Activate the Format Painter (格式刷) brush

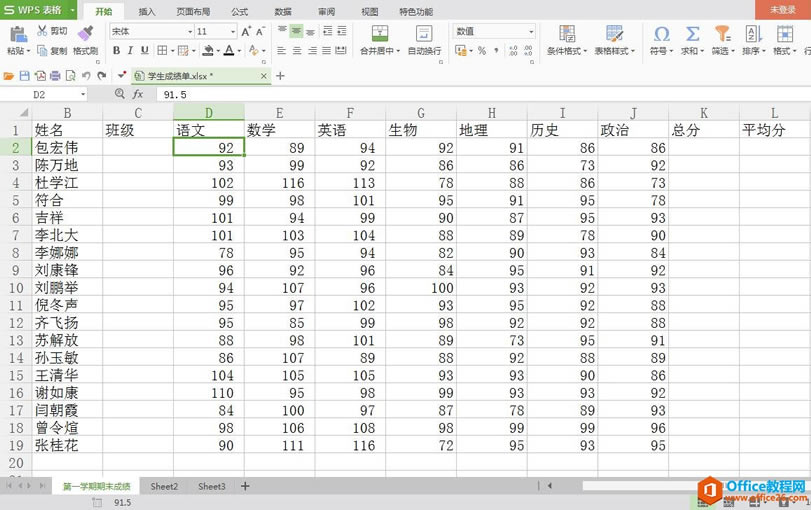click(x=85, y=34)
